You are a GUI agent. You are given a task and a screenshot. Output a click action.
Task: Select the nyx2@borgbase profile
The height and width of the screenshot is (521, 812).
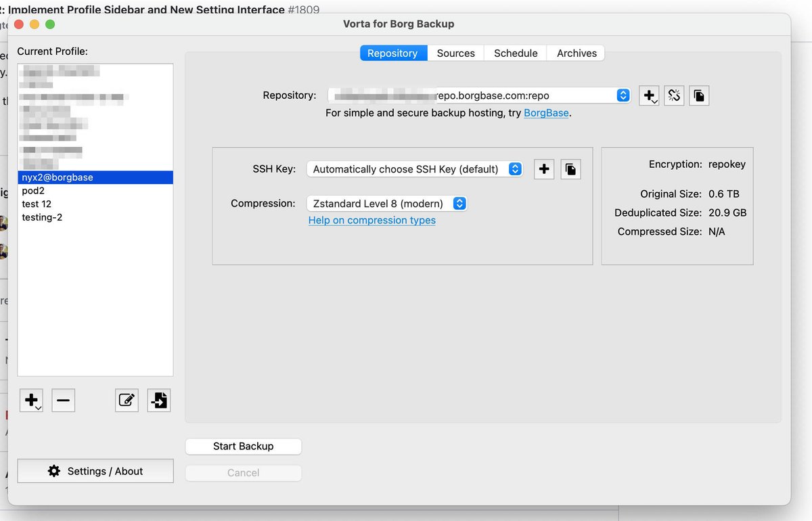(x=95, y=177)
